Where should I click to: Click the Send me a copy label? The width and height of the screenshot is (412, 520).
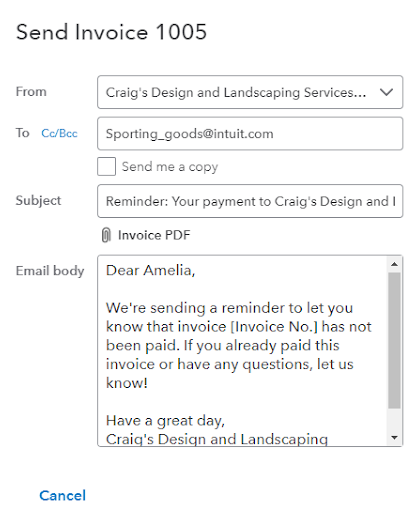[x=170, y=166]
